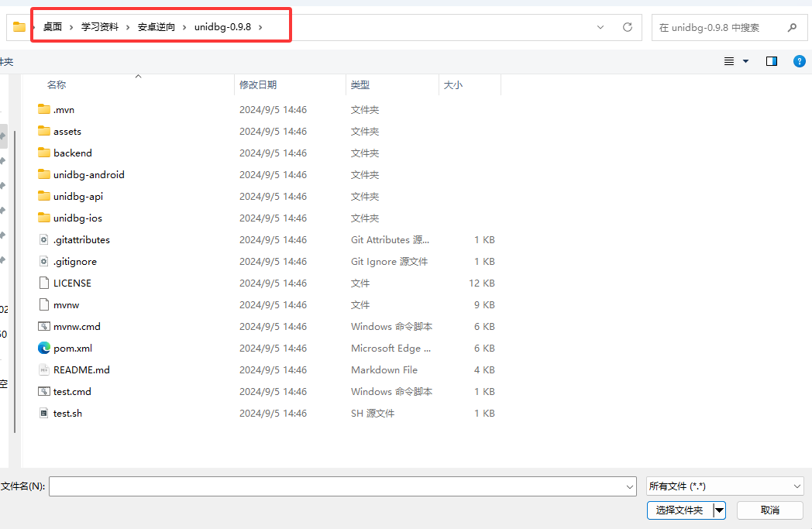Sort by 大小 column header
812x529 pixels.
(x=453, y=85)
